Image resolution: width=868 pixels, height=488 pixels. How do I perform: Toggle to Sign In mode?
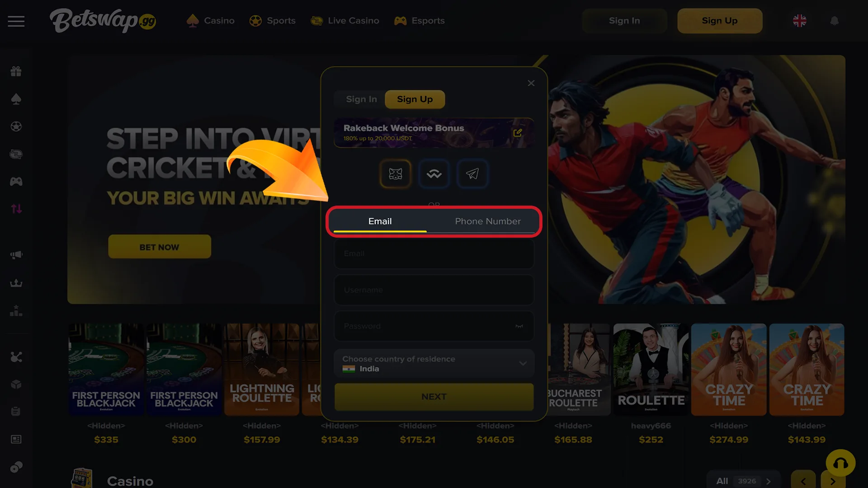tap(361, 99)
